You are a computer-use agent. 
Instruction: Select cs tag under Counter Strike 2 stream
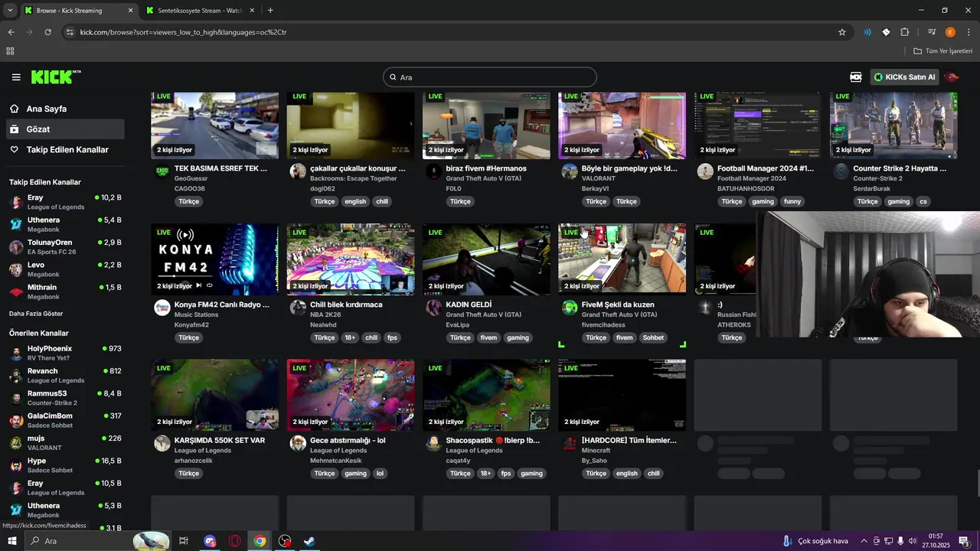[923, 201]
